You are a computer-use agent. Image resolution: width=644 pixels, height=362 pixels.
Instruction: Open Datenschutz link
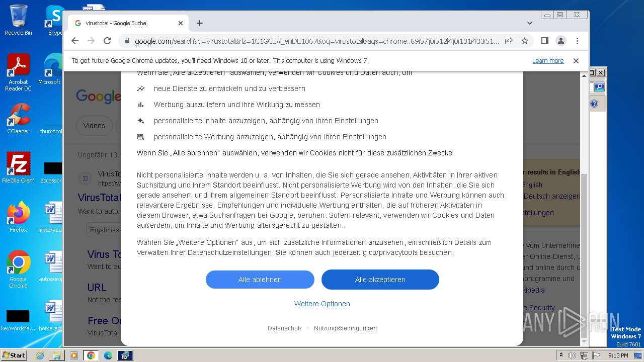(x=285, y=328)
